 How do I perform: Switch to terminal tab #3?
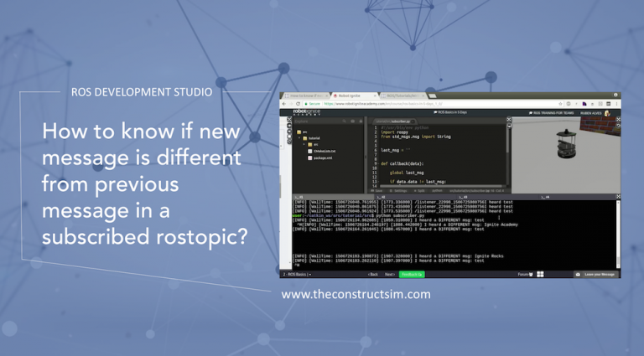tap(496, 197)
